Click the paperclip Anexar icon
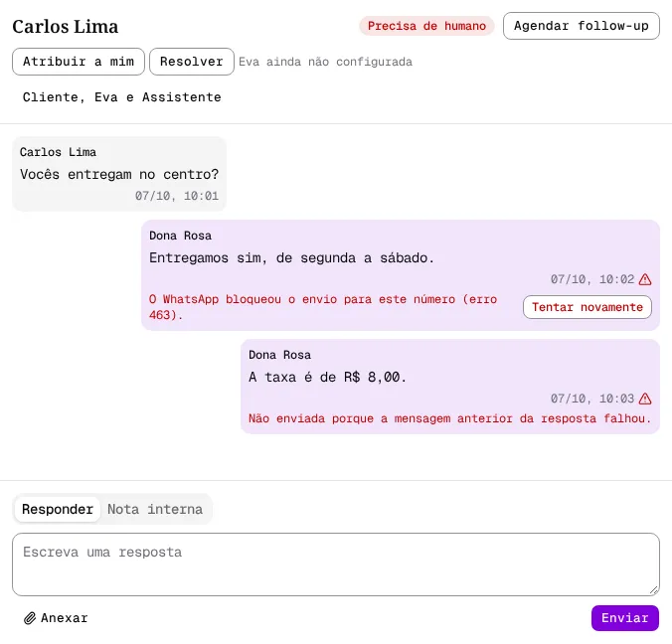This screenshot has width=672, height=644. (x=30, y=618)
